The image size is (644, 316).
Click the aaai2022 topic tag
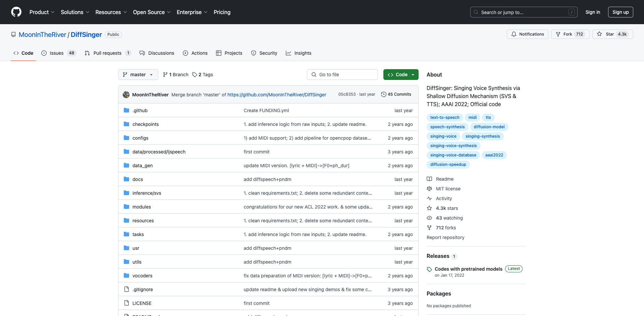[x=494, y=155]
